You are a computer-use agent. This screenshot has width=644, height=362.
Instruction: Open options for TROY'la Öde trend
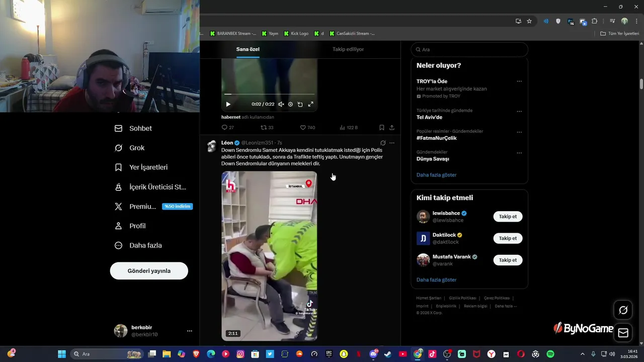point(519,81)
